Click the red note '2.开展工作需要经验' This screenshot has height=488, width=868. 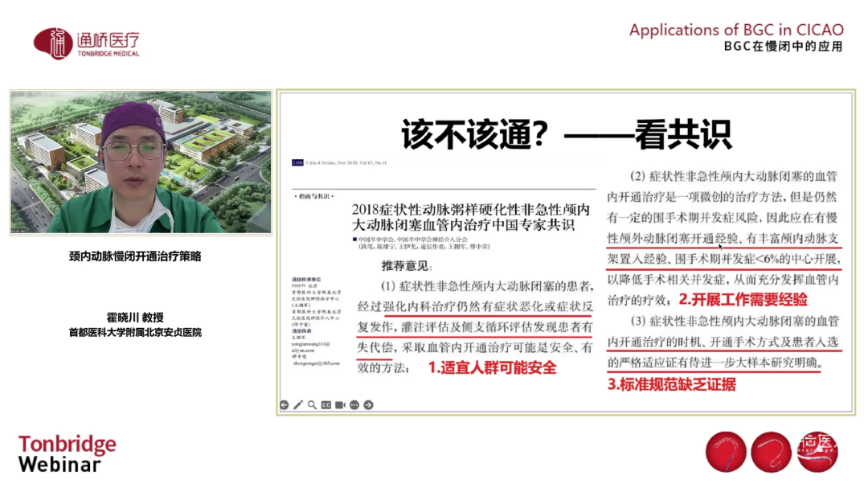[x=743, y=300]
